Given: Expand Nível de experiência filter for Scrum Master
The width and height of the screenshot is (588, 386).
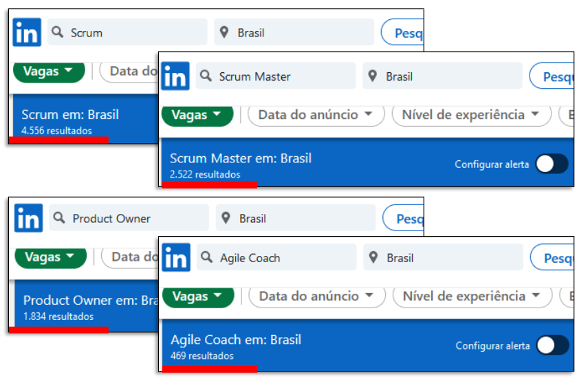Looking at the screenshot, I should click(472, 114).
